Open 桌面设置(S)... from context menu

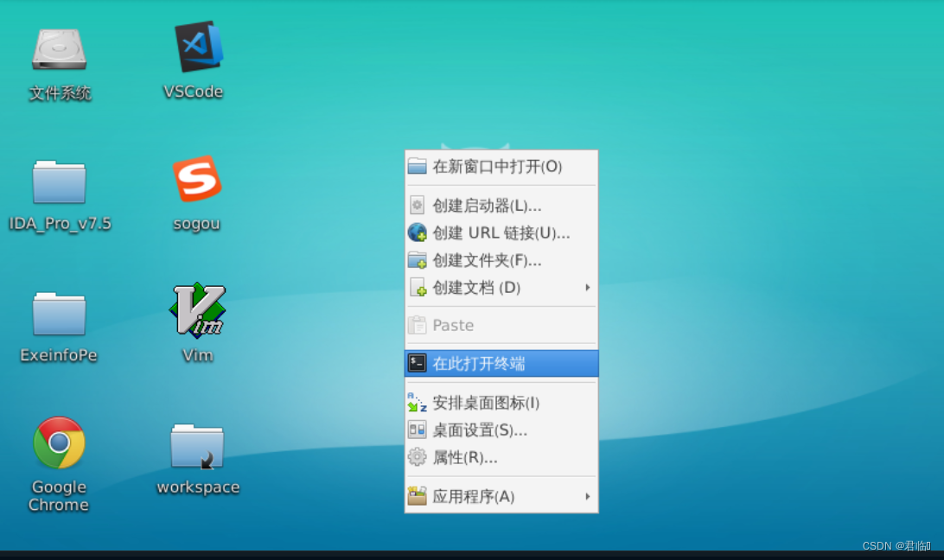click(x=501, y=430)
